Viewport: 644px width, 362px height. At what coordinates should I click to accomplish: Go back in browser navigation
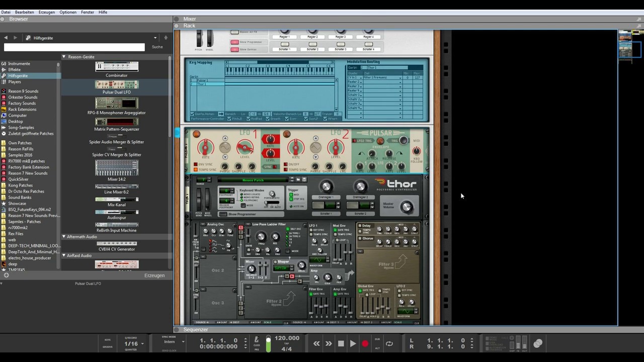6,38
